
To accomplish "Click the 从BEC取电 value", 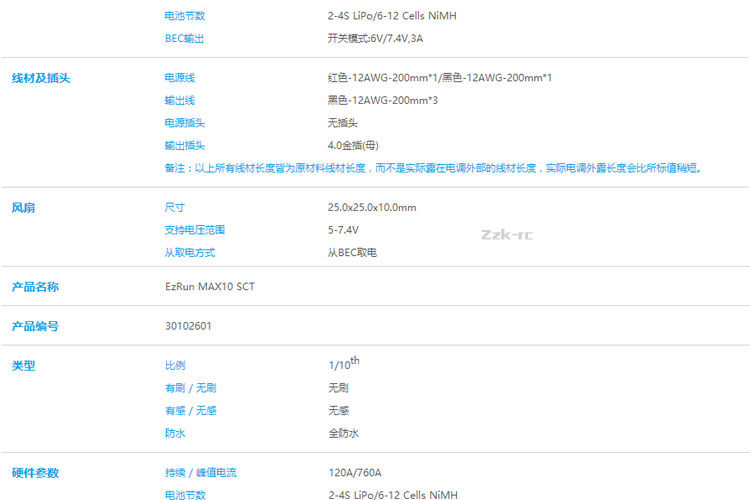I will [352, 253].
